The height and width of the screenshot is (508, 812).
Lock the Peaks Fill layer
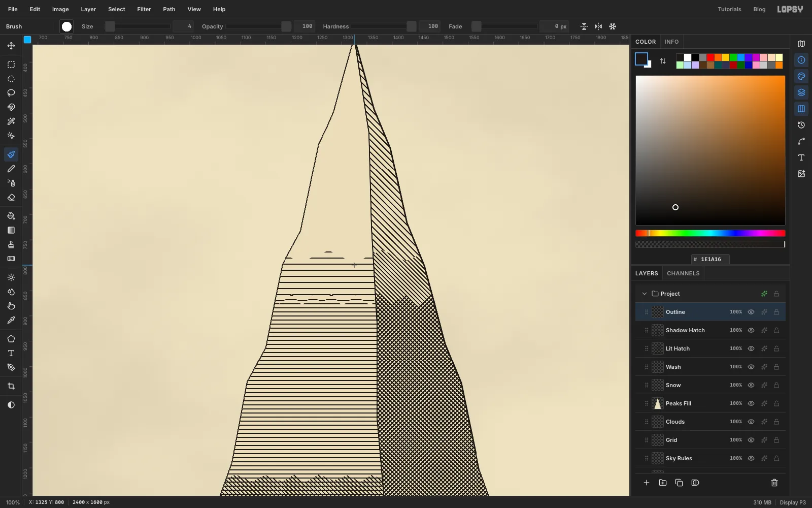pyautogui.click(x=776, y=403)
